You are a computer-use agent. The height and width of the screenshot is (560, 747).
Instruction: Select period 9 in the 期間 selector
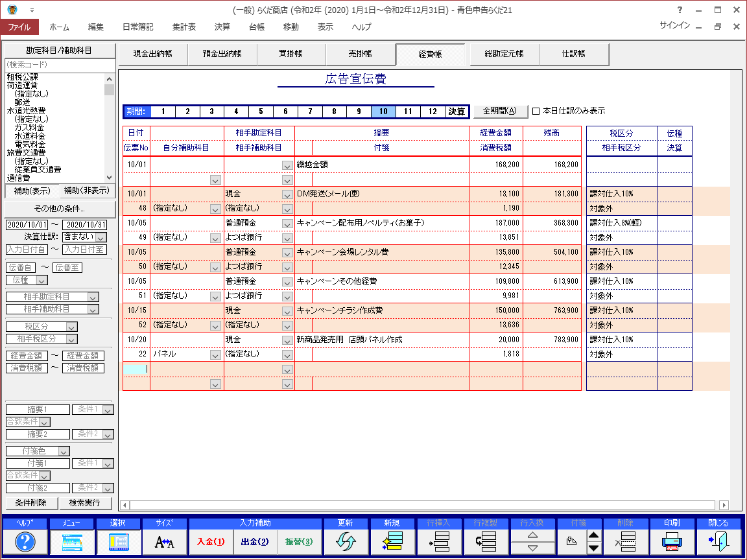tap(359, 111)
